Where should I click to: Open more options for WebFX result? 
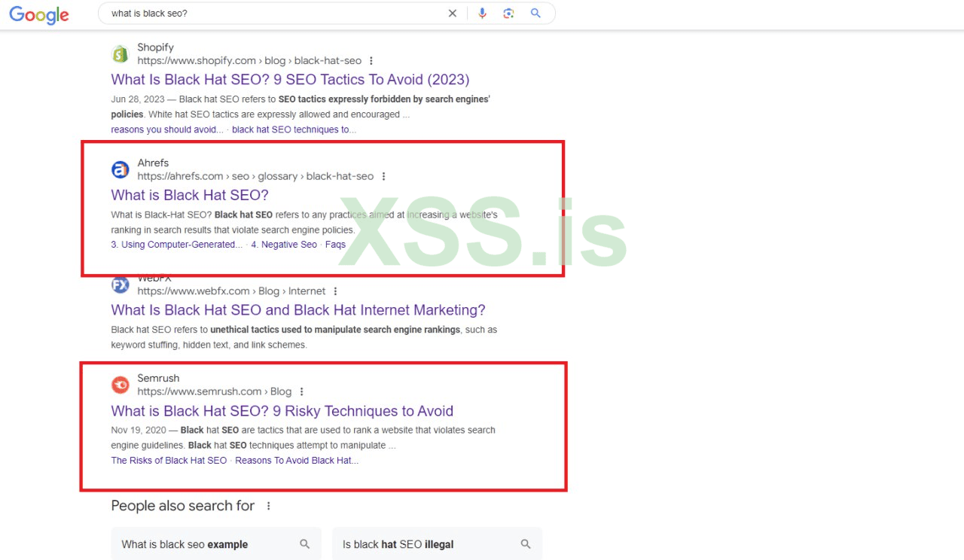[335, 291]
